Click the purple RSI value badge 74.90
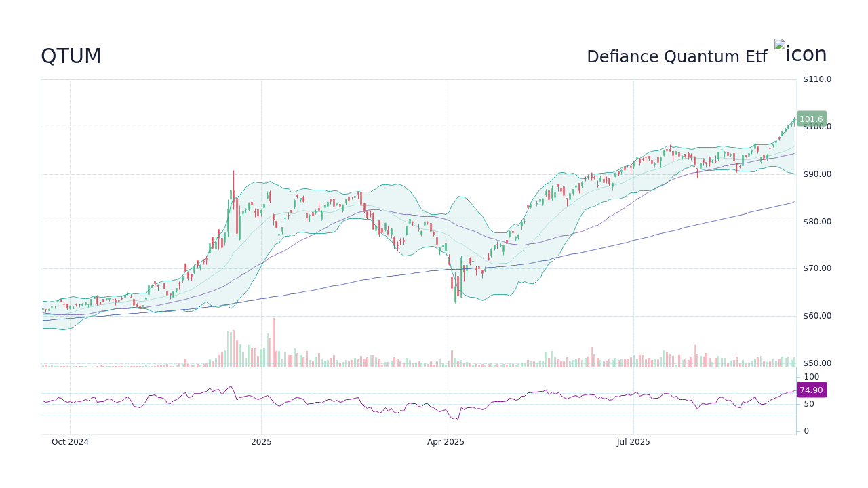This screenshot has height=488, width=868. click(x=811, y=390)
